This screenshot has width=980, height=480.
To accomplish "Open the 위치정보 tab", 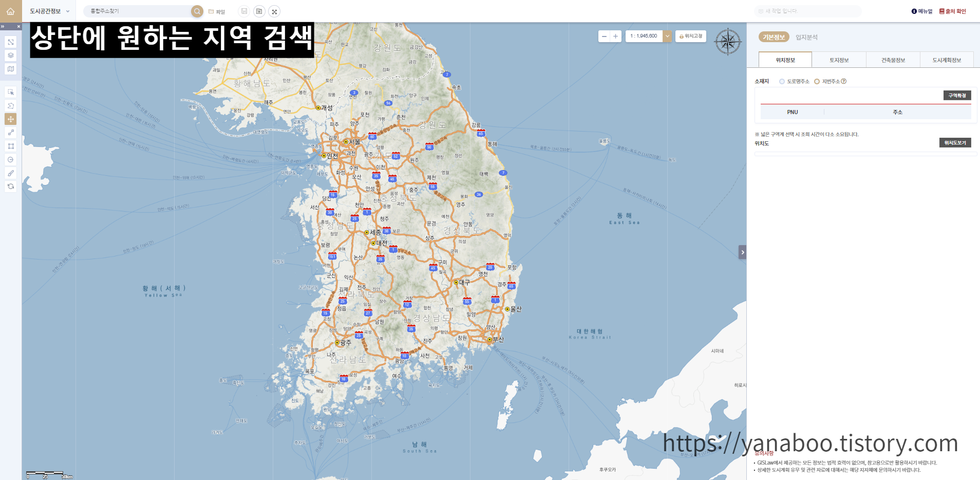I will click(x=785, y=60).
